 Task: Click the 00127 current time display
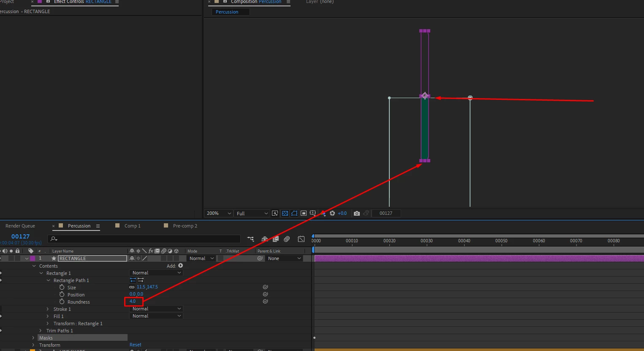pos(20,236)
